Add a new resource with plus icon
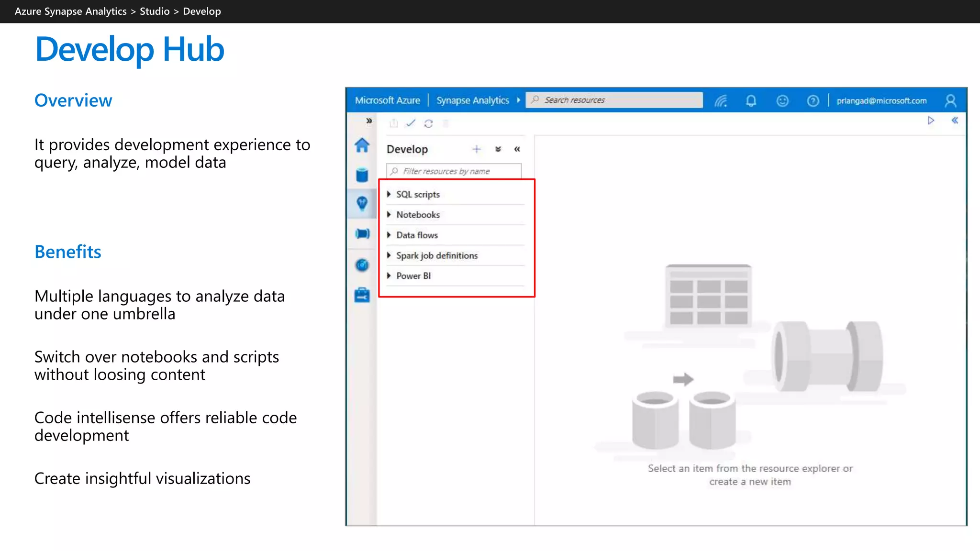 pyautogui.click(x=477, y=149)
